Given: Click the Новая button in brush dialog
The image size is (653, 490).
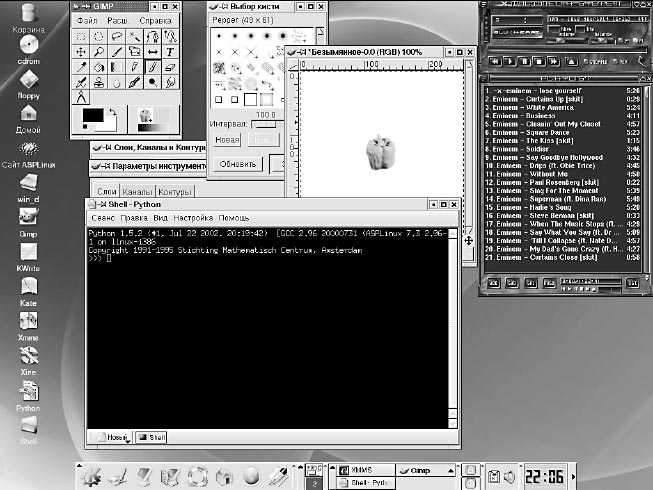Looking at the screenshot, I should click(x=227, y=140).
